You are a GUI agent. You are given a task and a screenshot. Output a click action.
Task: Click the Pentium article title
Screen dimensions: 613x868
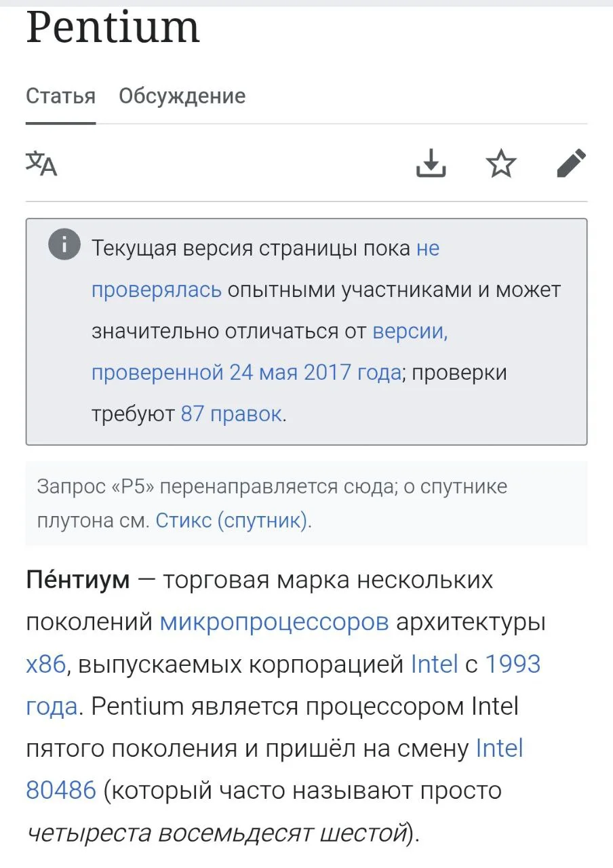coord(112,28)
